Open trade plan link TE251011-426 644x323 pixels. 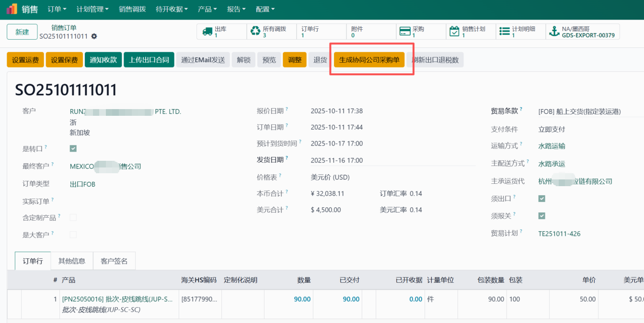coord(559,234)
